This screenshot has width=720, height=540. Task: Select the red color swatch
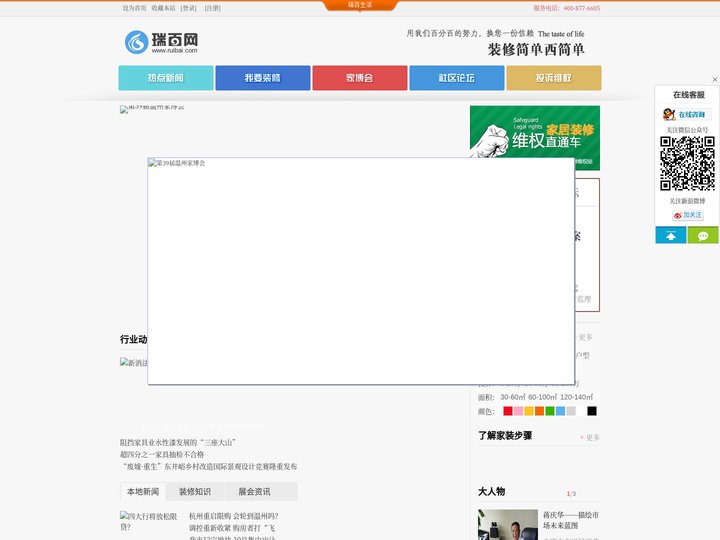(x=507, y=411)
